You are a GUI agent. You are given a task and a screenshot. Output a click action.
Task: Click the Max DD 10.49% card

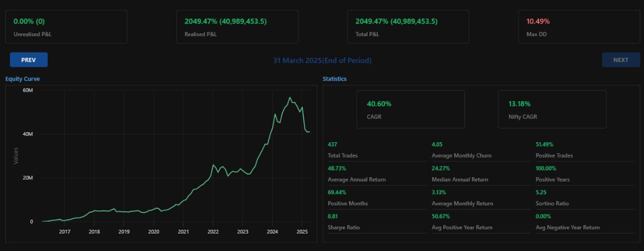[x=579, y=27]
